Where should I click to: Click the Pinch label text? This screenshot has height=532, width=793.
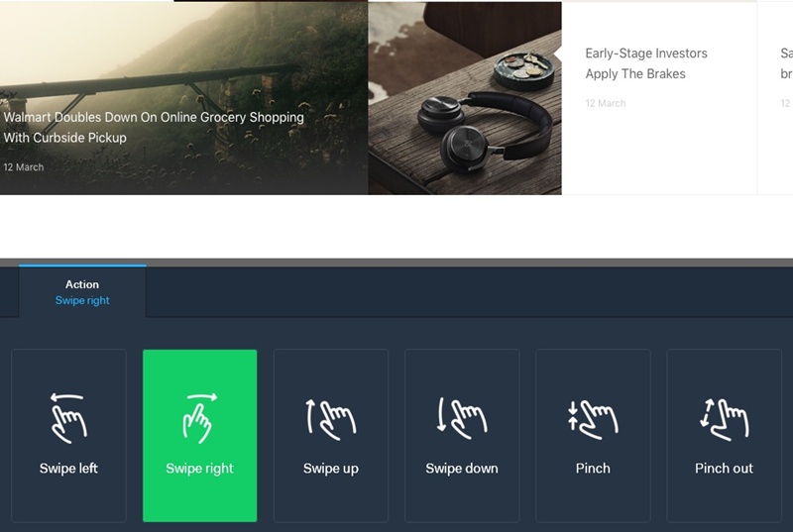click(x=593, y=469)
